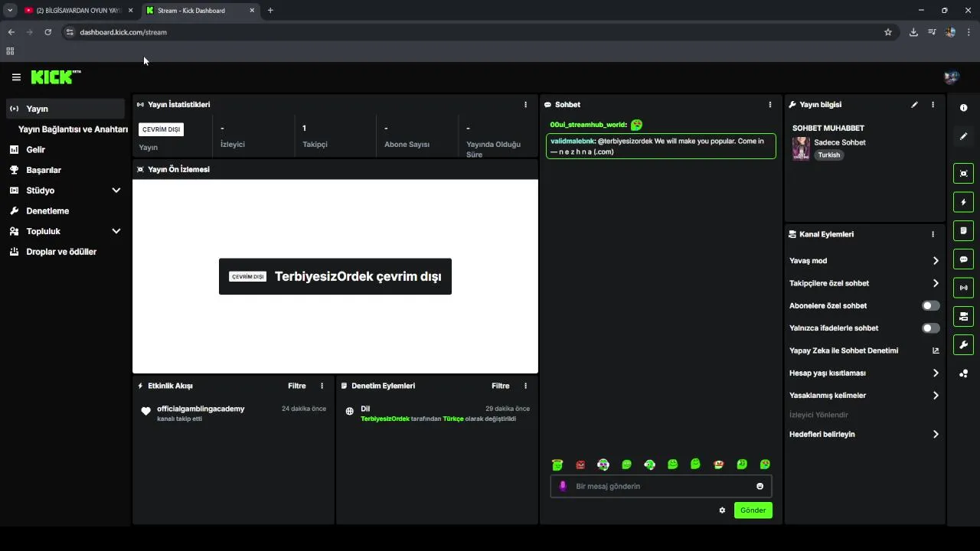Open a new Chrome tab
This screenshot has width=980, height=551.
270,11
